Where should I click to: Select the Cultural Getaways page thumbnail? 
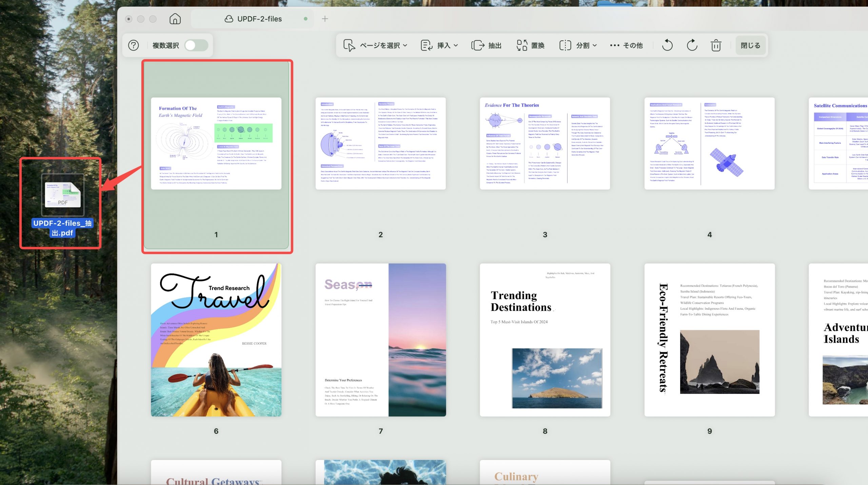click(x=216, y=472)
